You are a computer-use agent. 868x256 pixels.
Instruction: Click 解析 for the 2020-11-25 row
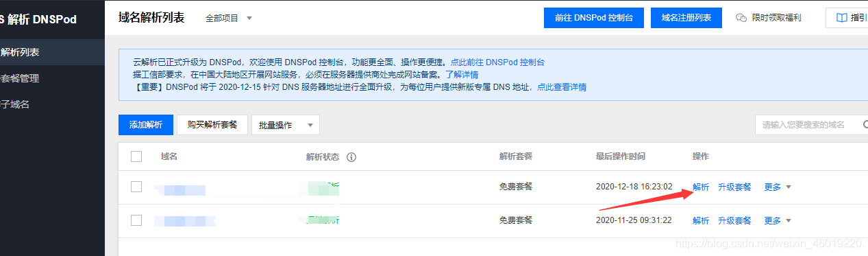[701, 220]
